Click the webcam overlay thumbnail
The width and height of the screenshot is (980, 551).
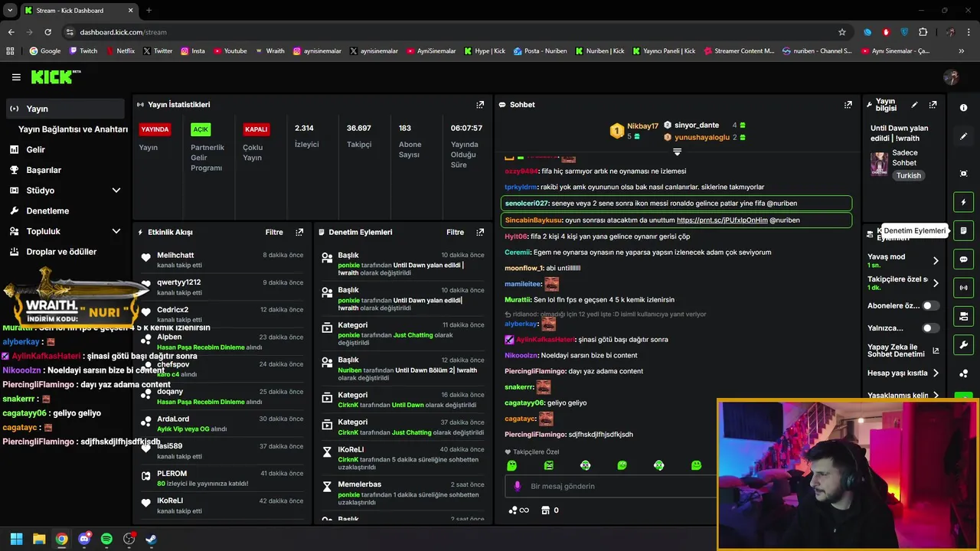click(x=848, y=474)
